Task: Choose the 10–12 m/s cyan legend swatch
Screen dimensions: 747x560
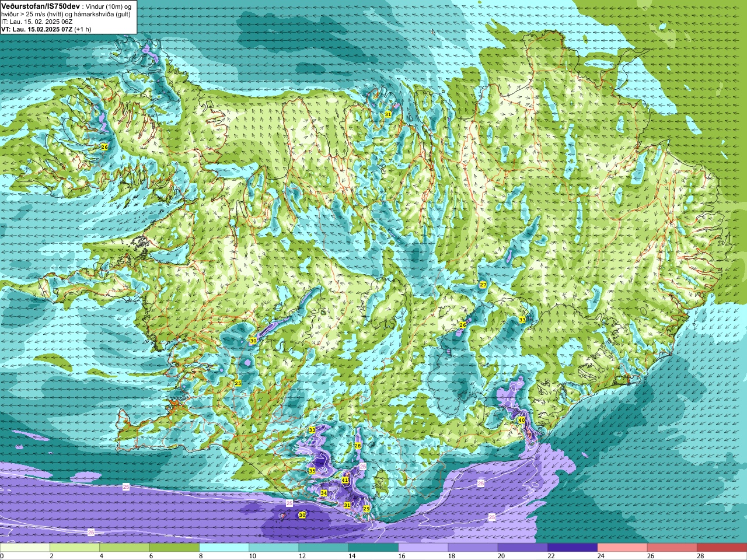Action: click(x=274, y=548)
